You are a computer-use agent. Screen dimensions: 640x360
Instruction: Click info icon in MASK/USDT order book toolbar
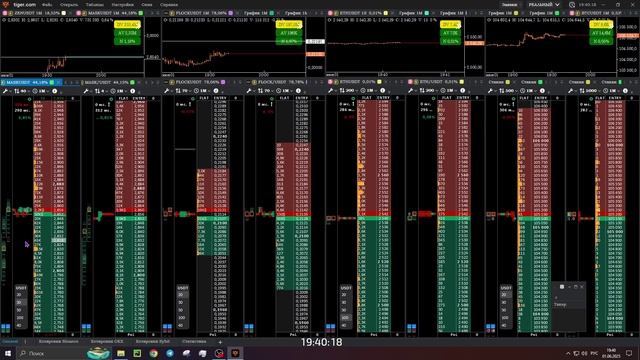(x=133, y=91)
